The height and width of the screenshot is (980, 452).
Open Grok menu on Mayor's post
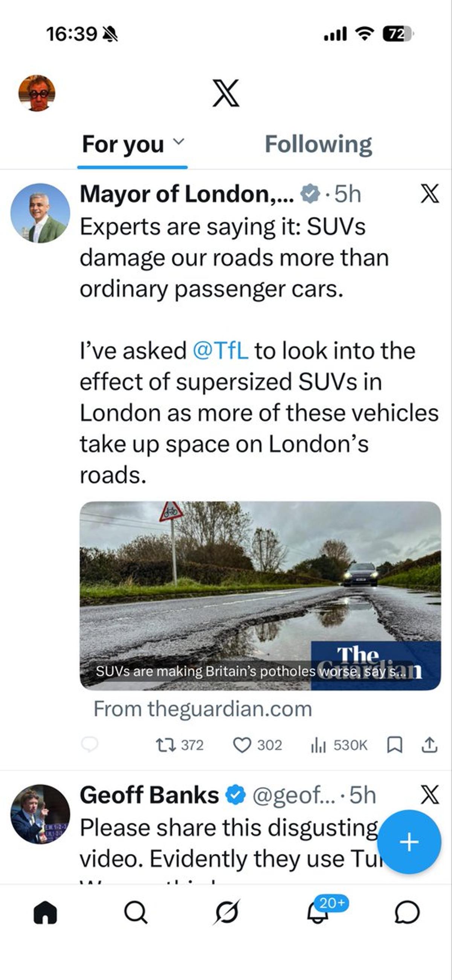430,194
